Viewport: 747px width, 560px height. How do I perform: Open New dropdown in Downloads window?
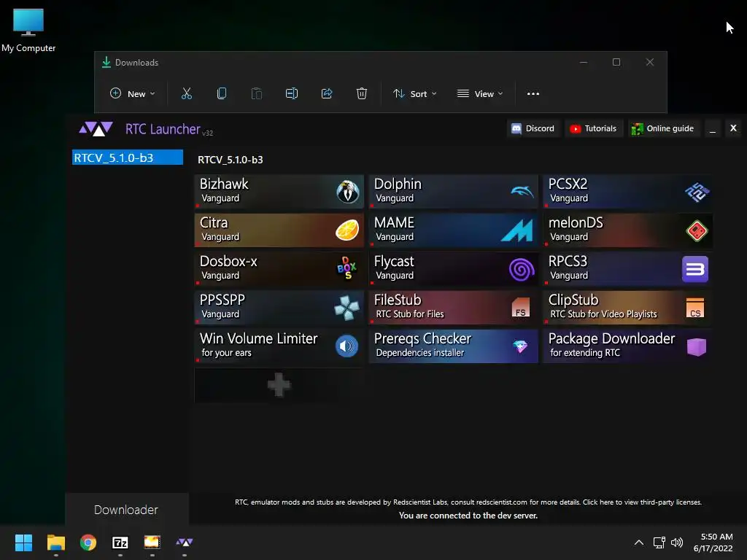pos(132,94)
